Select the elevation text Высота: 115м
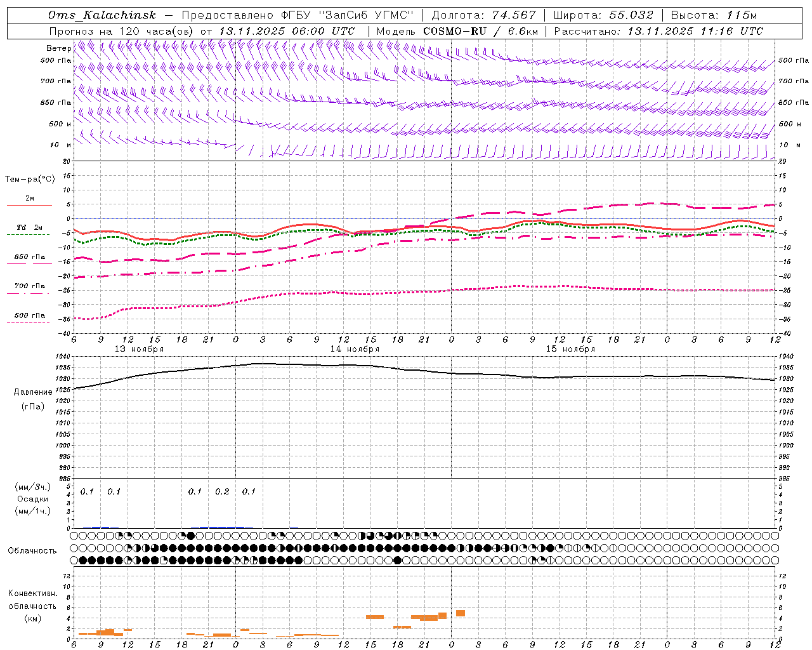Screen dimensions: 812x650 coord(714,16)
